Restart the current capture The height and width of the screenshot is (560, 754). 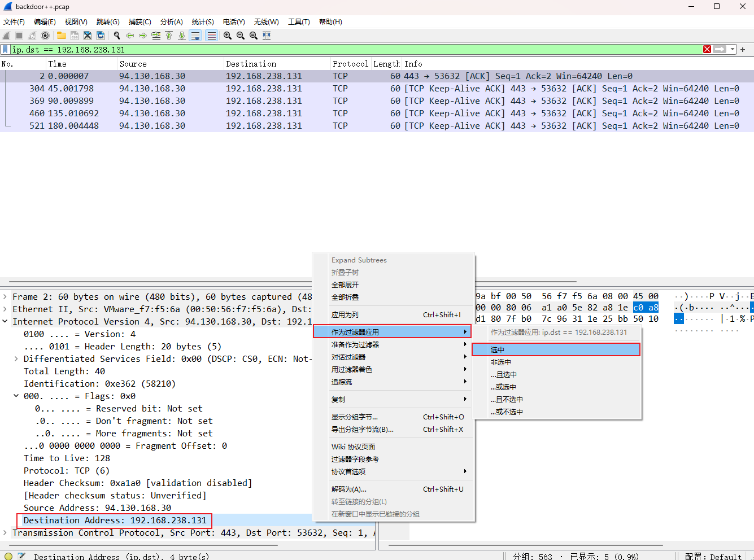click(32, 35)
